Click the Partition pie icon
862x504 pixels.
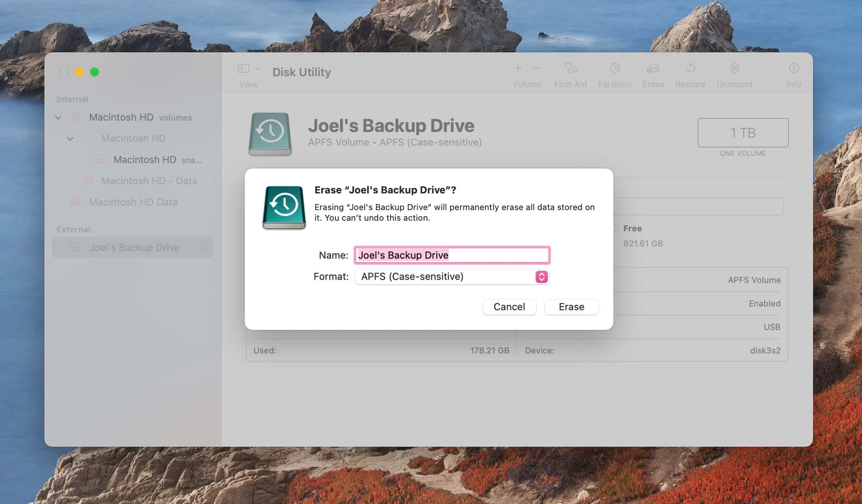pos(615,68)
